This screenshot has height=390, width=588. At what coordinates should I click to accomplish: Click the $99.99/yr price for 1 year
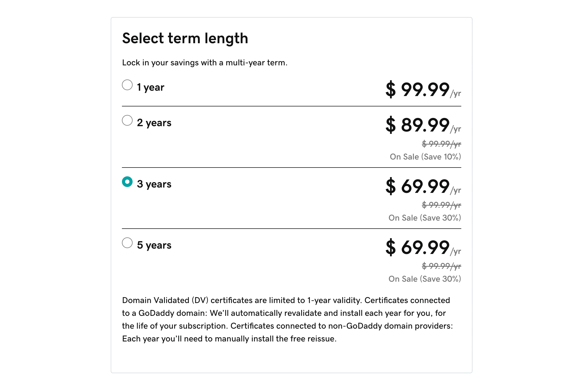click(x=423, y=89)
